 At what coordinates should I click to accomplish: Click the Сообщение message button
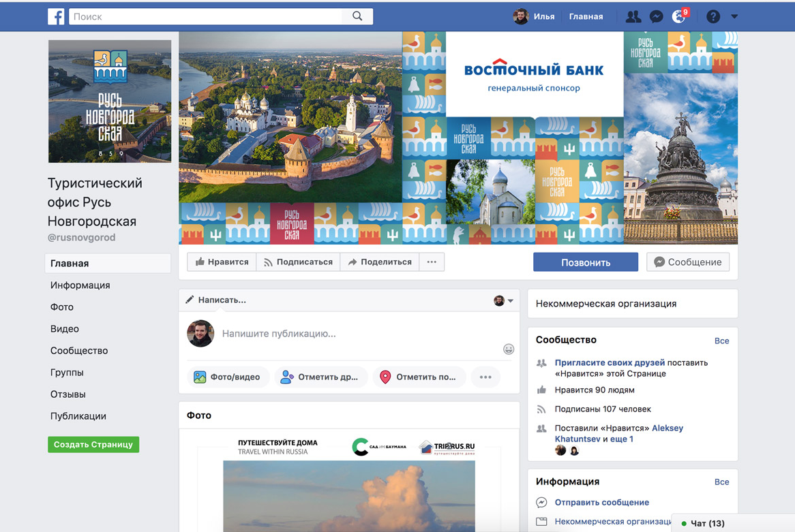coord(687,262)
